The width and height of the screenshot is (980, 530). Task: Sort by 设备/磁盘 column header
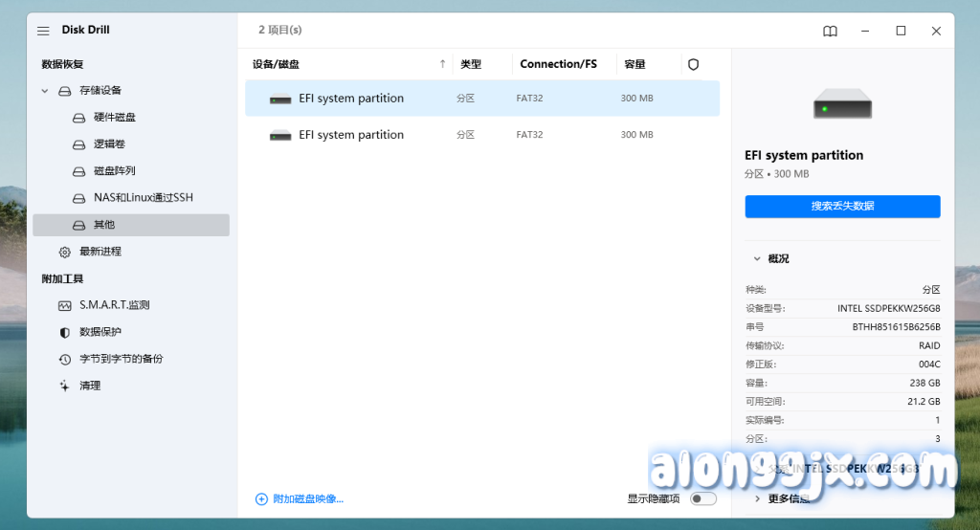pos(277,64)
